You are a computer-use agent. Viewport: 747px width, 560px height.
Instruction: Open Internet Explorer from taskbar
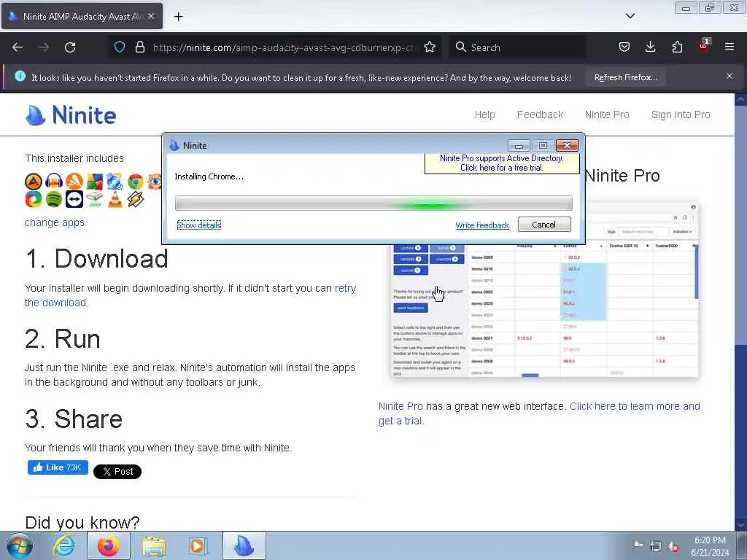64,545
